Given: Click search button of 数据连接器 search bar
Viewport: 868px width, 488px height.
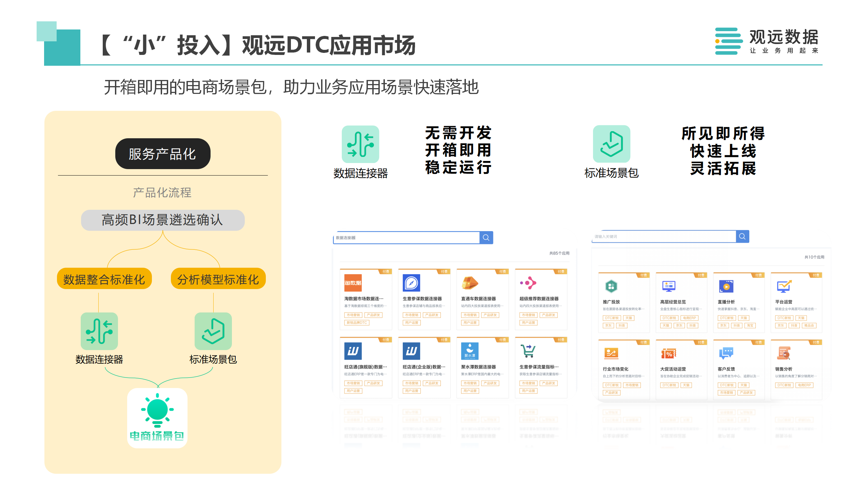Looking at the screenshot, I should (486, 238).
